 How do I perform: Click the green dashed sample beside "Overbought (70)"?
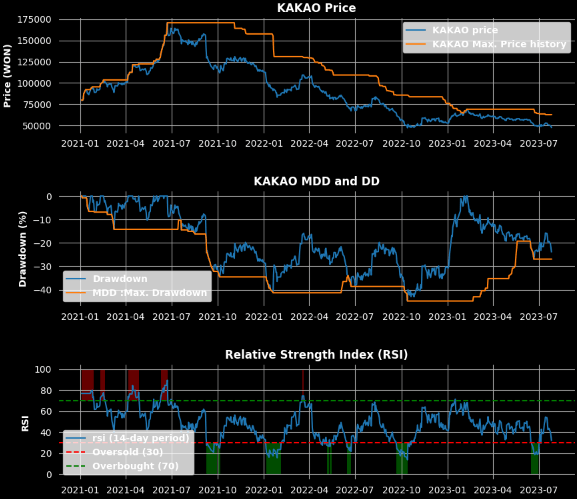coord(76,466)
